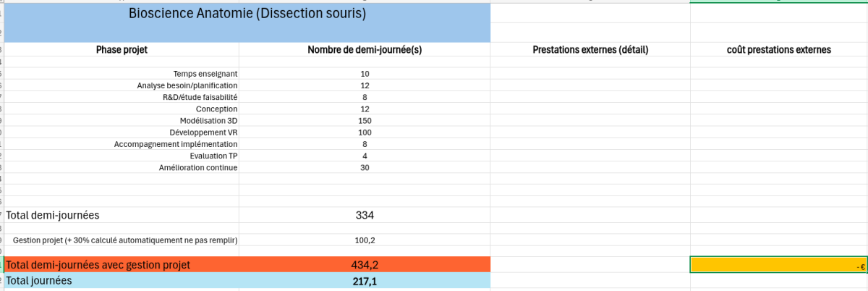The width and height of the screenshot is (868, 291).
Task: Select the "Accompagnement implémentation" cell
Action: tap(176, 144)
